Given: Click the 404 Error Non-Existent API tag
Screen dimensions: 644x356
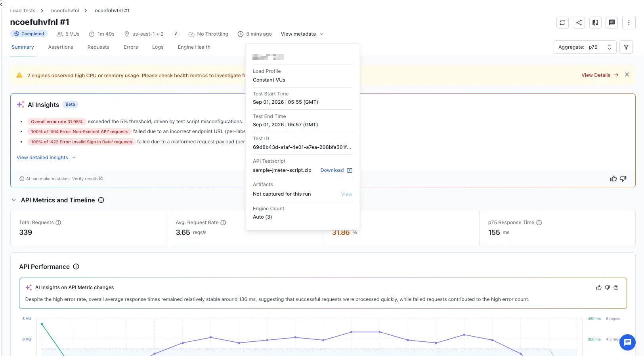Looking at the screenshot, I should pos(79,131).
